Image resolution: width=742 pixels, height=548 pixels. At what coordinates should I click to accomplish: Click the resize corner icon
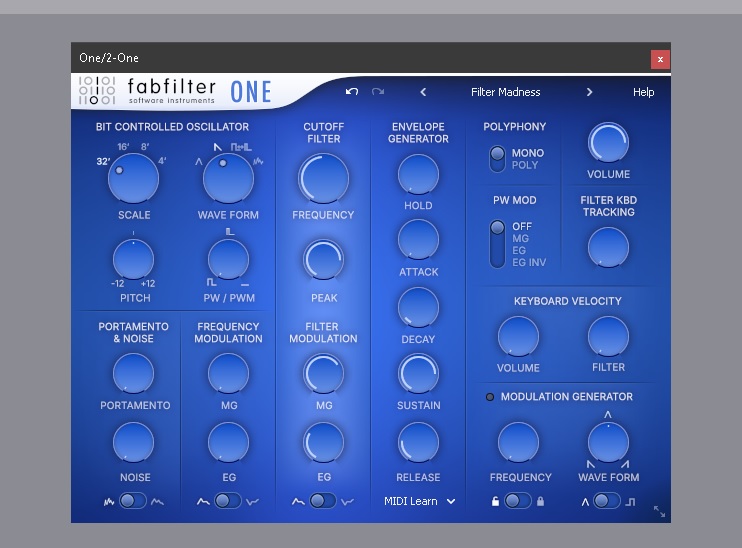(659, 511)
